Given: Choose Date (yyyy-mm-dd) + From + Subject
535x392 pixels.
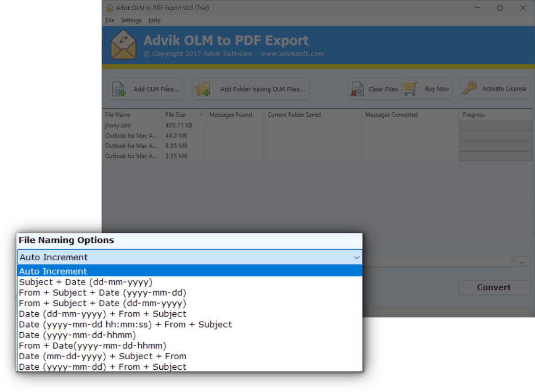Looking at the screenshot, I should click(x=189, y=367).
